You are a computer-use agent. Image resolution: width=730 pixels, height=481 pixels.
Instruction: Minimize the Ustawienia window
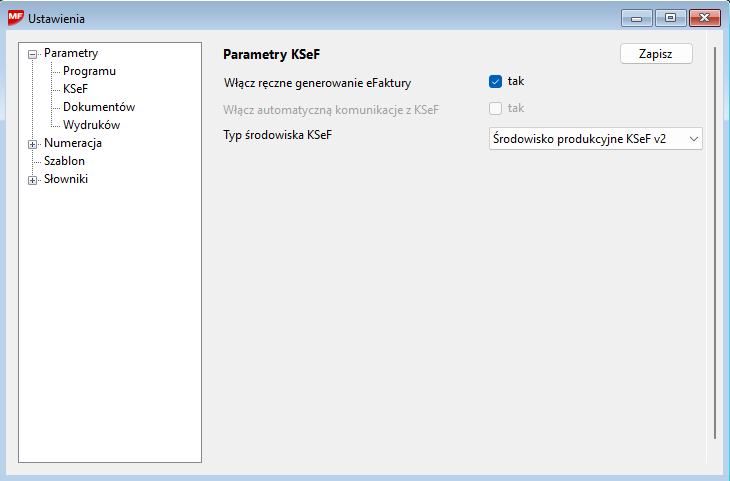636,18
